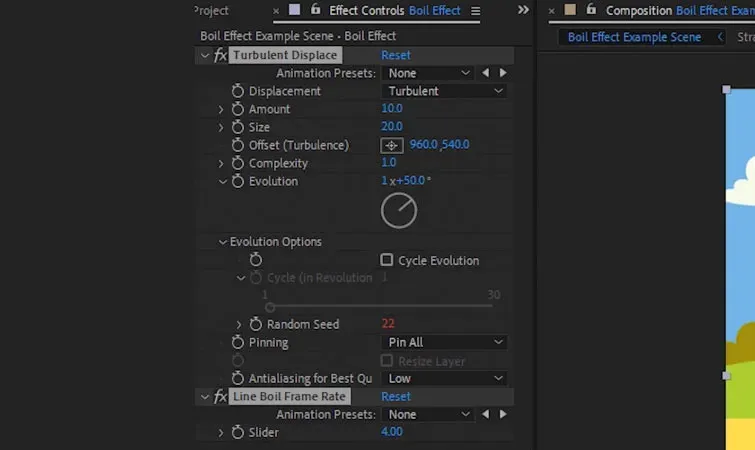This screenshot has height=450, width=755.
Task: Toggle Offset (Turbulence) stopwatch icon
Action: [x=237, y=145]
